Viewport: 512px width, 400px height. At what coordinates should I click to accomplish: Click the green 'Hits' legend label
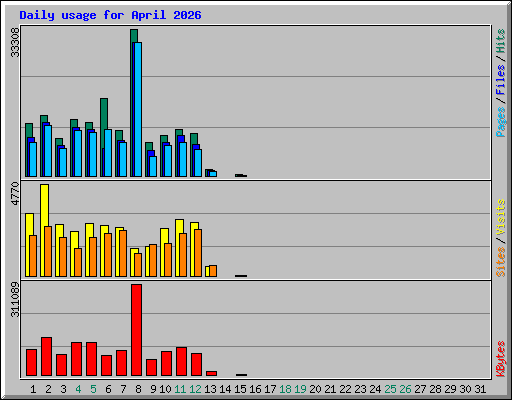(x=500, y=41)
